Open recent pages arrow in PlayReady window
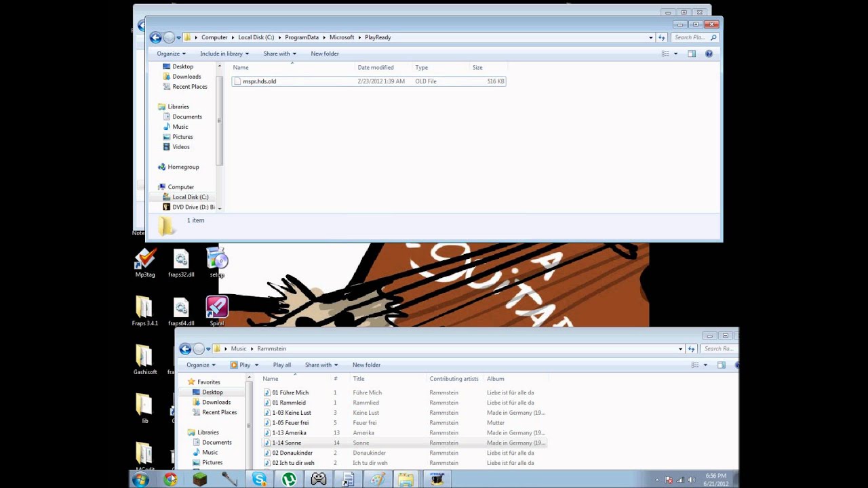This screenshot has width=868, height=488. coord(178,38)
